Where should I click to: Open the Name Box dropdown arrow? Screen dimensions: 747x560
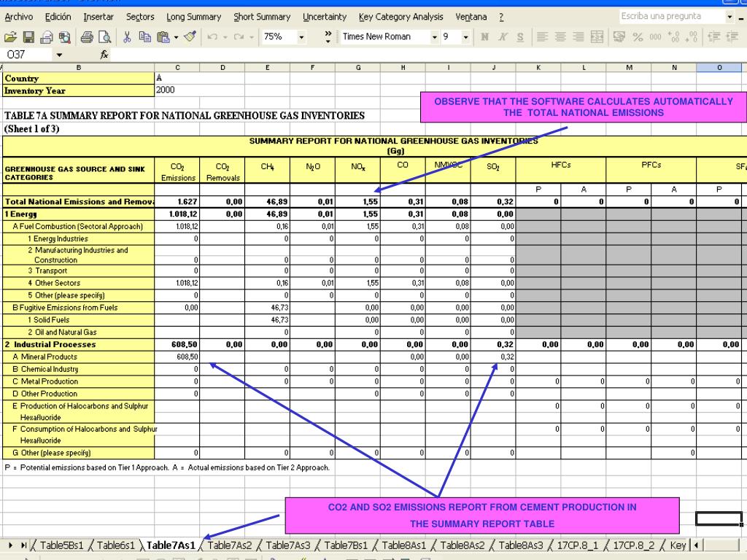59,55
